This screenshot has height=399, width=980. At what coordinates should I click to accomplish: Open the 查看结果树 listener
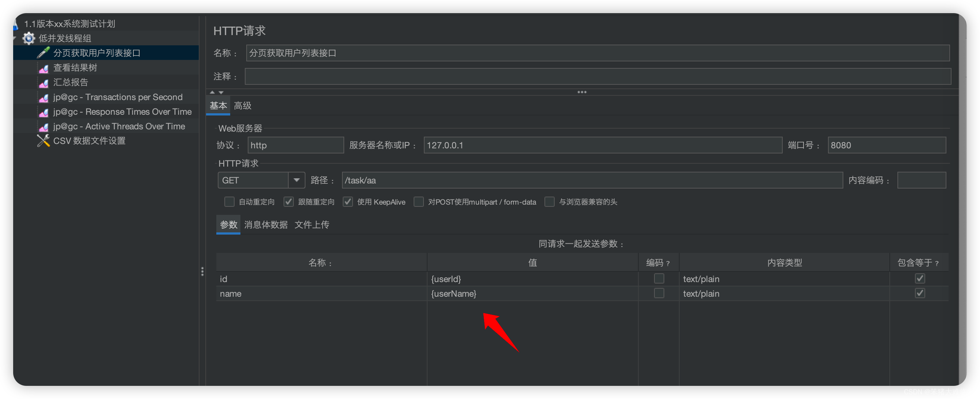[75, 68]
